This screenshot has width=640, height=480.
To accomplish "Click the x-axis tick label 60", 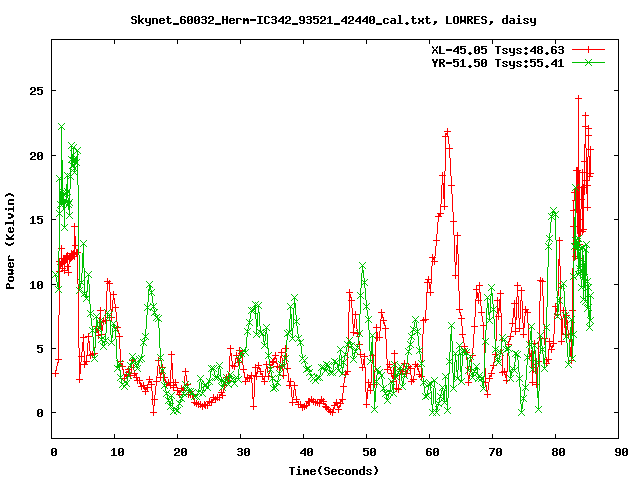I will tap(432, 452).
